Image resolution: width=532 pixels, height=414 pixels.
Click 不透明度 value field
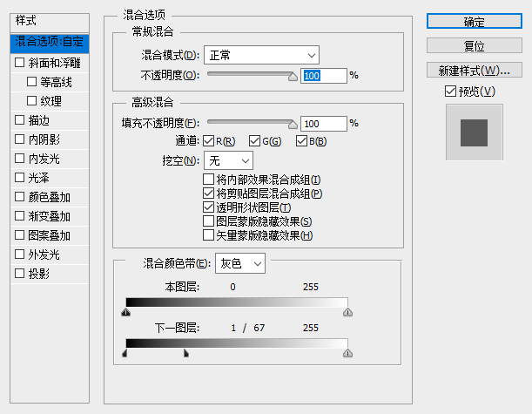click(x=324, y=76)
